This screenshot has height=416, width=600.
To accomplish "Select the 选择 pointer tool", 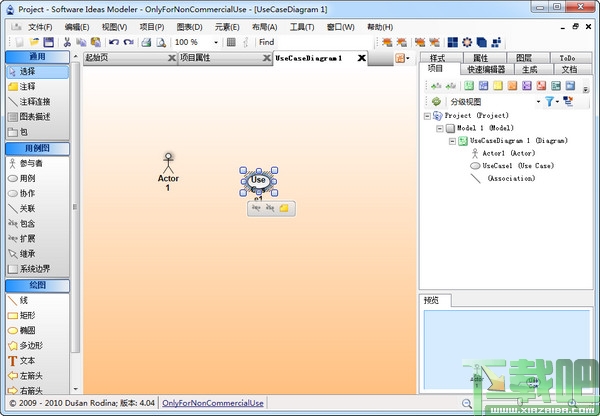I will (x=37, y=72).
